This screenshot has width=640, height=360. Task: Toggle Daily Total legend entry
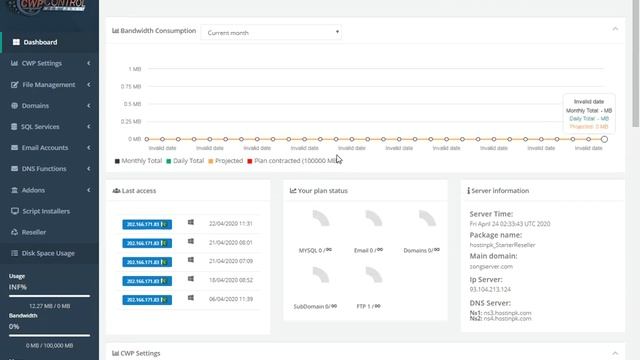185,161
